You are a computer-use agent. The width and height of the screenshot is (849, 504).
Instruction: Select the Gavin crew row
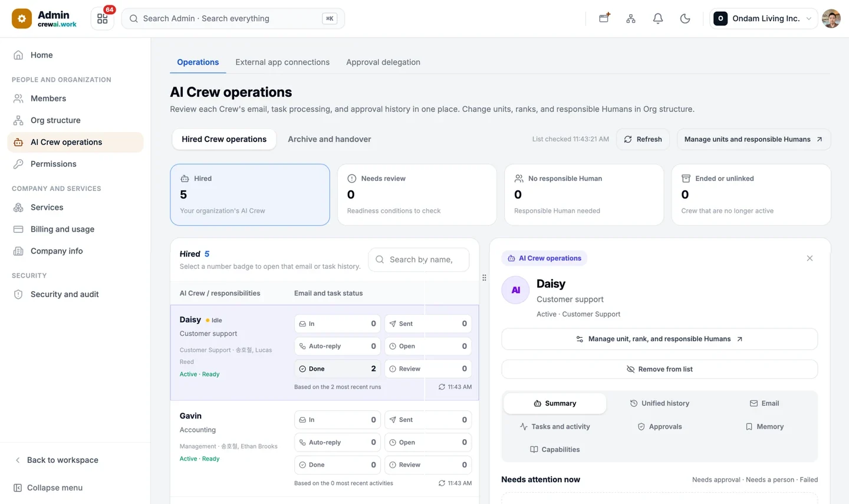tap(324, 449)
